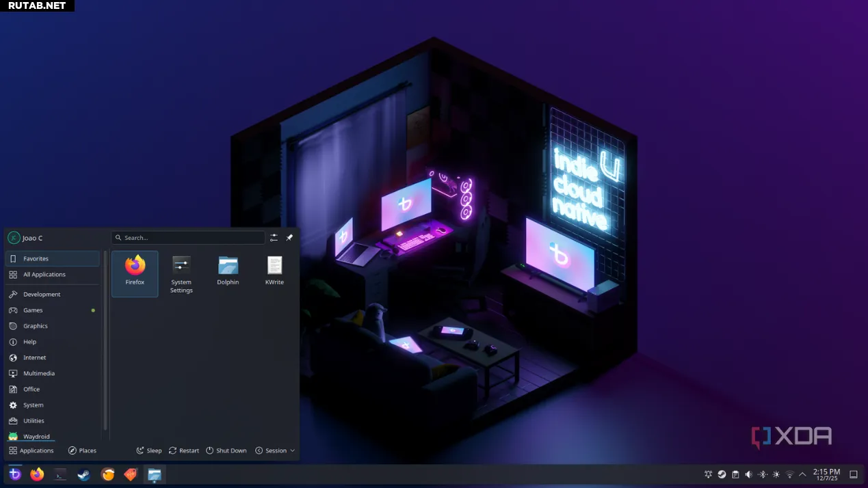The width and height of the screenshot is (868, 488).
Task: Click the Peek at Desktop button
Action: (854, 474)
